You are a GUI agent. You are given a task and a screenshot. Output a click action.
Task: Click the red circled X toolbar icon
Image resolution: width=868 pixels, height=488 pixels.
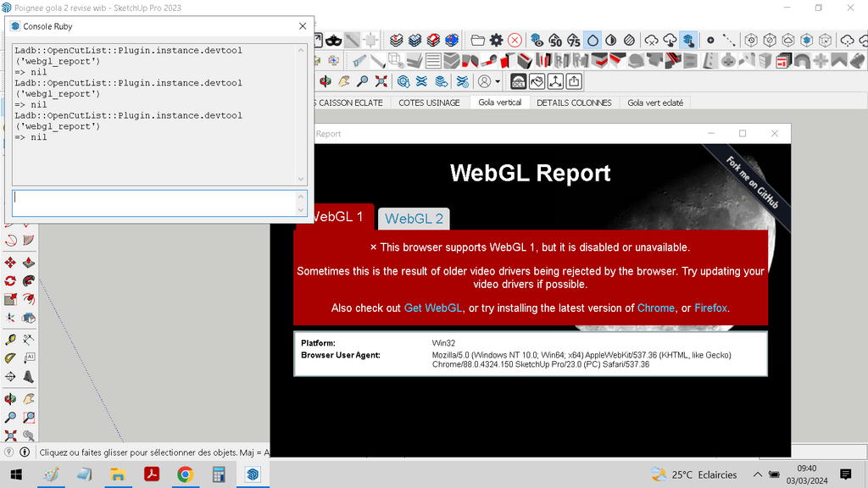(515, 40)
